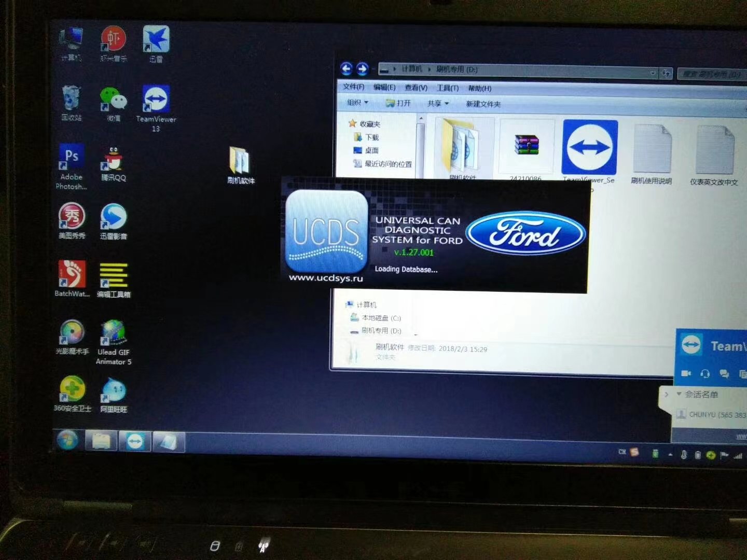Open the Windows Start menu
This screenshot has height=560, width=747.
point(67,440)
